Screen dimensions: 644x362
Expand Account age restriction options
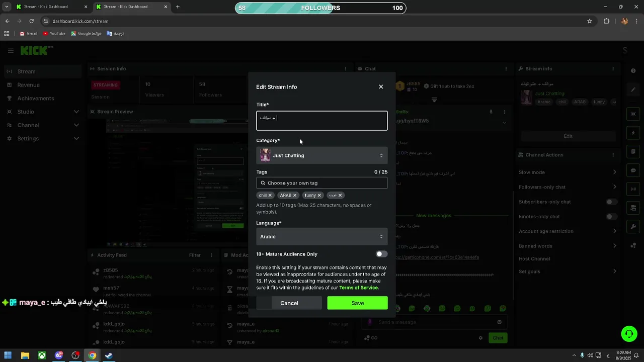(x=615, y=231)
